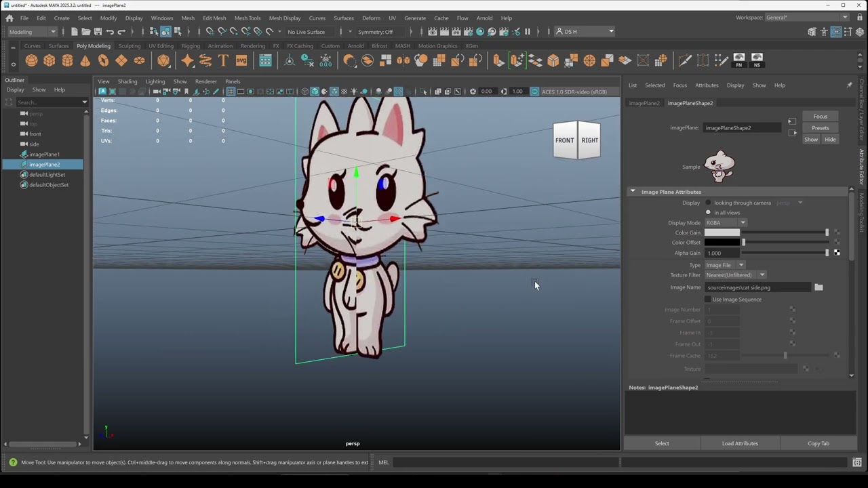Click the Save Scene disk icon
Screen dimensions: 868x488
point(98,32)
